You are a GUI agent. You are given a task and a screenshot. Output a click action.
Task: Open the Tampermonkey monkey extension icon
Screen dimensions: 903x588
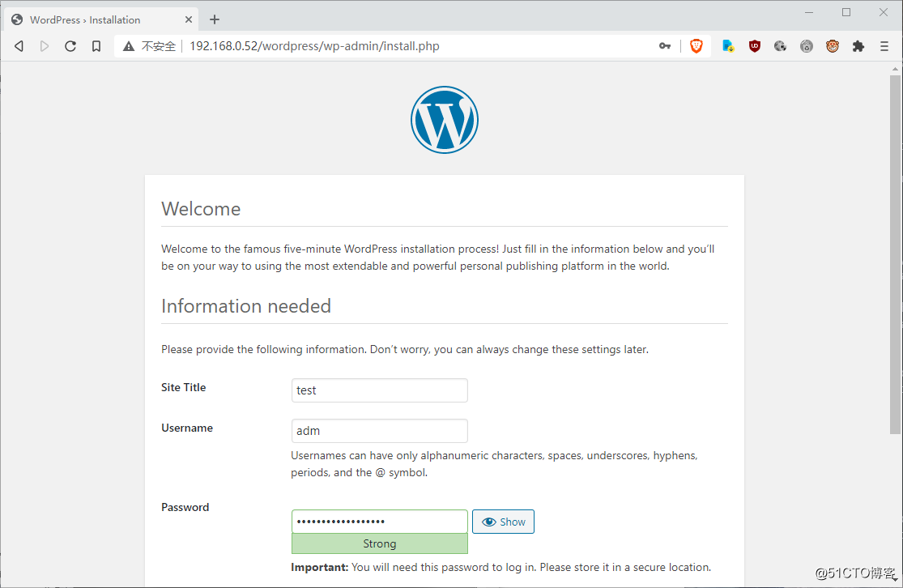(x=833, y=46)
